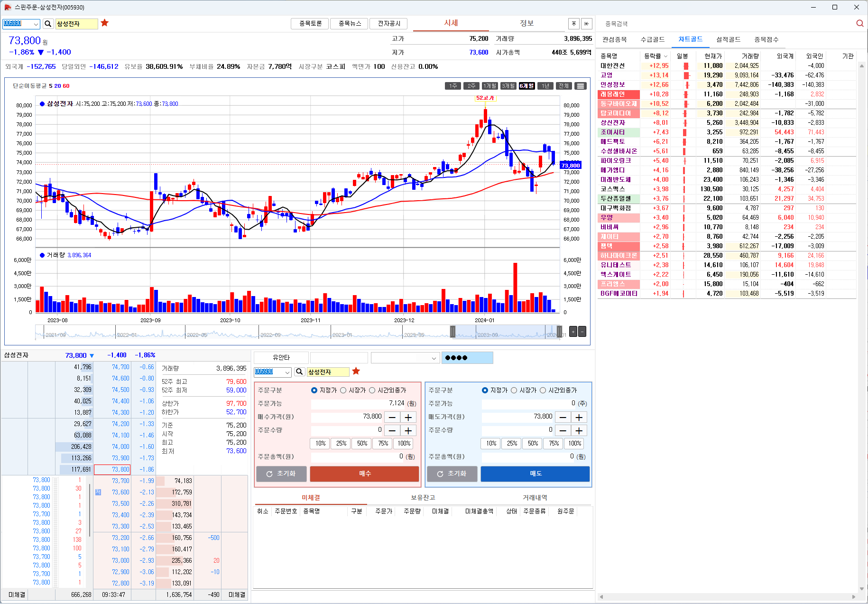Viewport: 868px width, 604px height.
Task: Click the chart zoom-out minus icon
Action: pyautogui.click(x=582, y=332)
